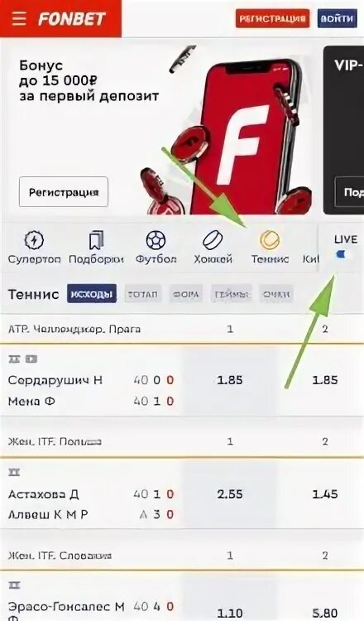This screenshot has width=364, height=621.
Task: Select the Футбол soccer ball icon
Action: (156, 239)
